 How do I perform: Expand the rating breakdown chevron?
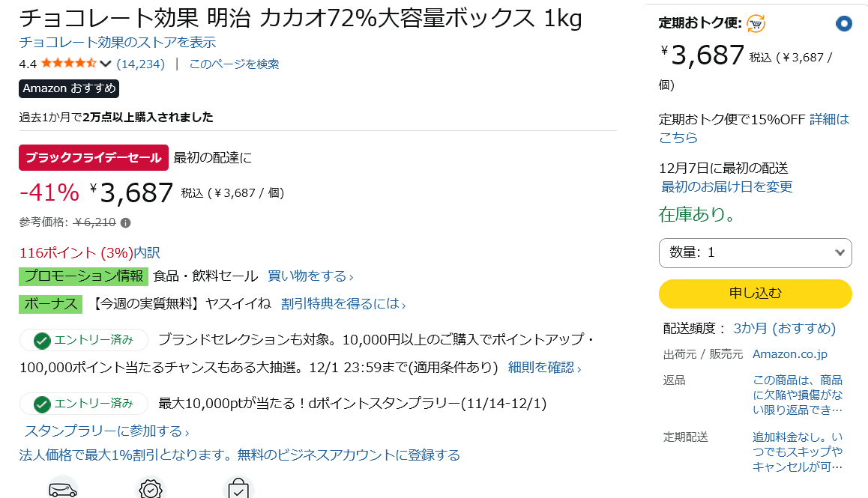click(x=105, y=64)
